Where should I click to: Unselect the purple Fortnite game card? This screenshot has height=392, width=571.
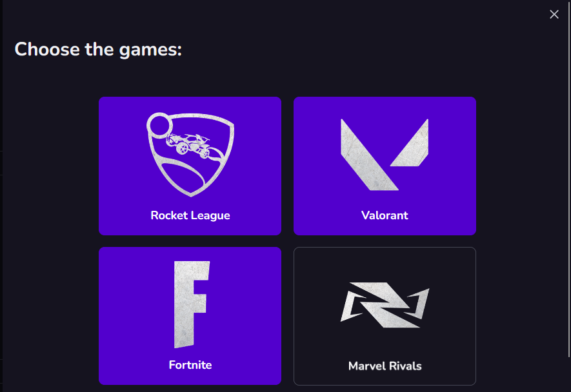190,316
